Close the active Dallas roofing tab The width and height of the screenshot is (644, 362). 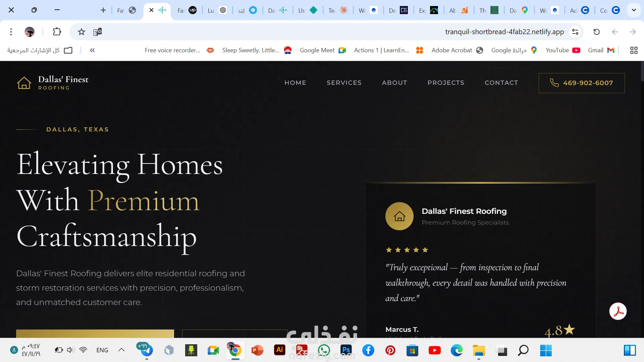point(151,10)
